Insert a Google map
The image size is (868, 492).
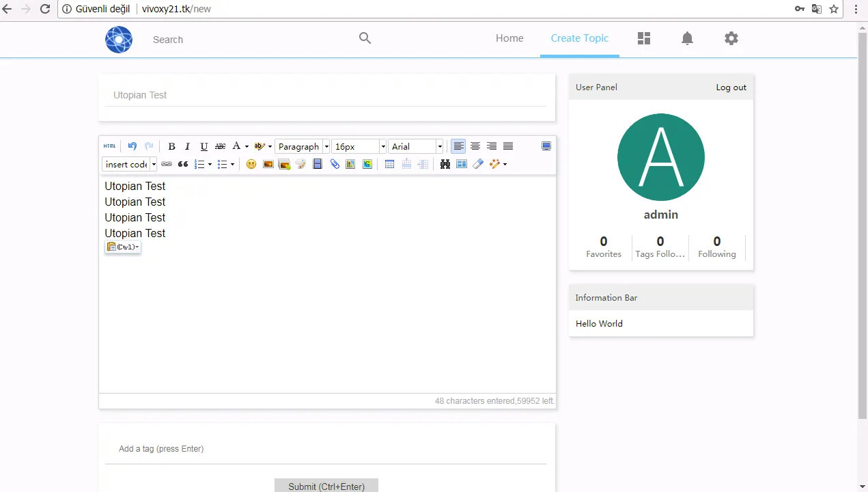(367, 164)
